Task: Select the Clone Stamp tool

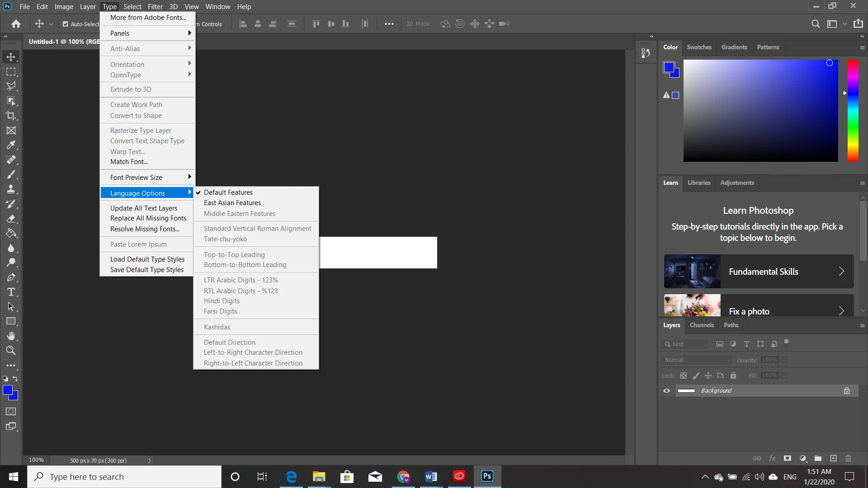Action: click(x=11, y=189)
